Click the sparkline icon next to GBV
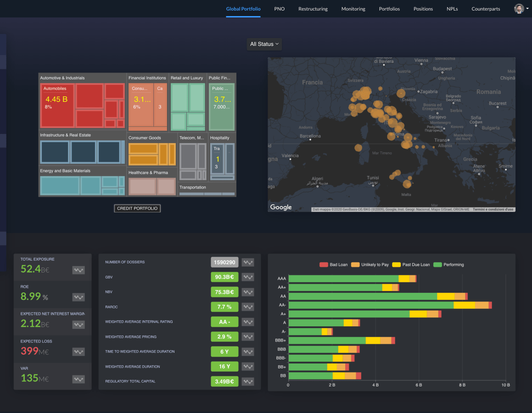The height and width of the screenshot is (413, 532). (x=248, y=277)
